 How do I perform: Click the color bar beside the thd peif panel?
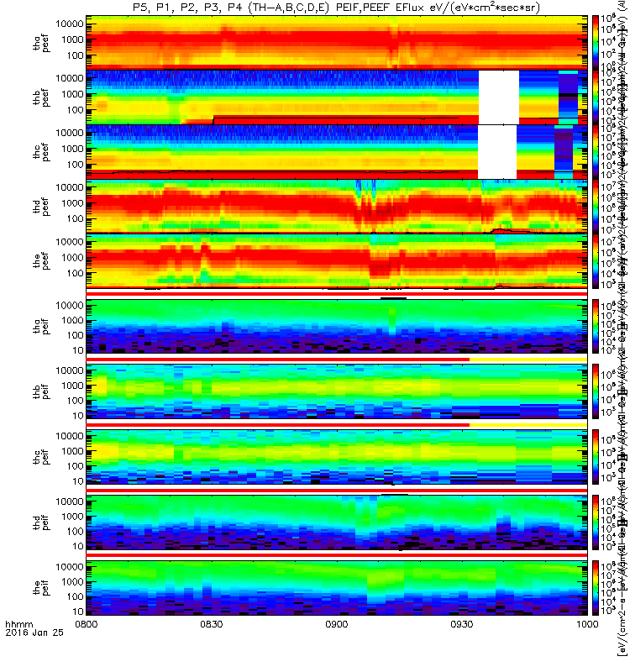(x=596, y=522)
